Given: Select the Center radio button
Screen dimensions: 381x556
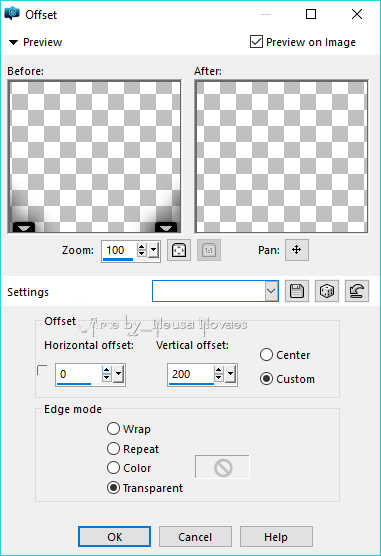Looking at the screenshot, I should (266, 355).
